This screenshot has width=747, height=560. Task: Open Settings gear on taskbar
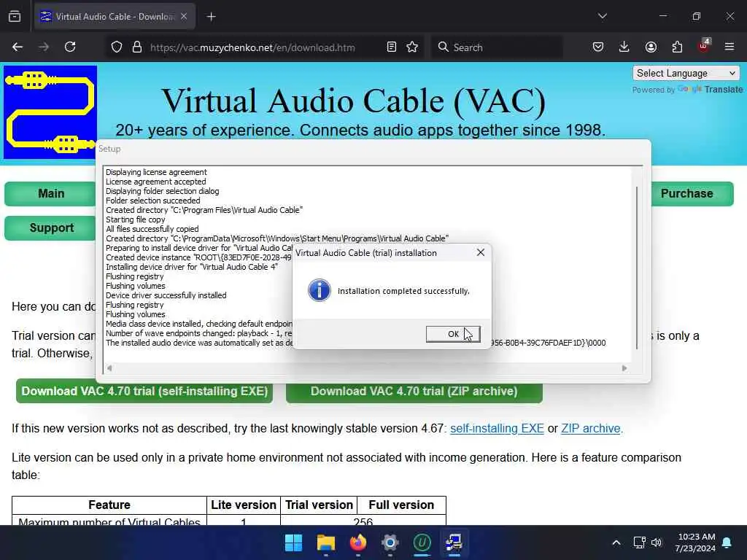pos(390,542)
